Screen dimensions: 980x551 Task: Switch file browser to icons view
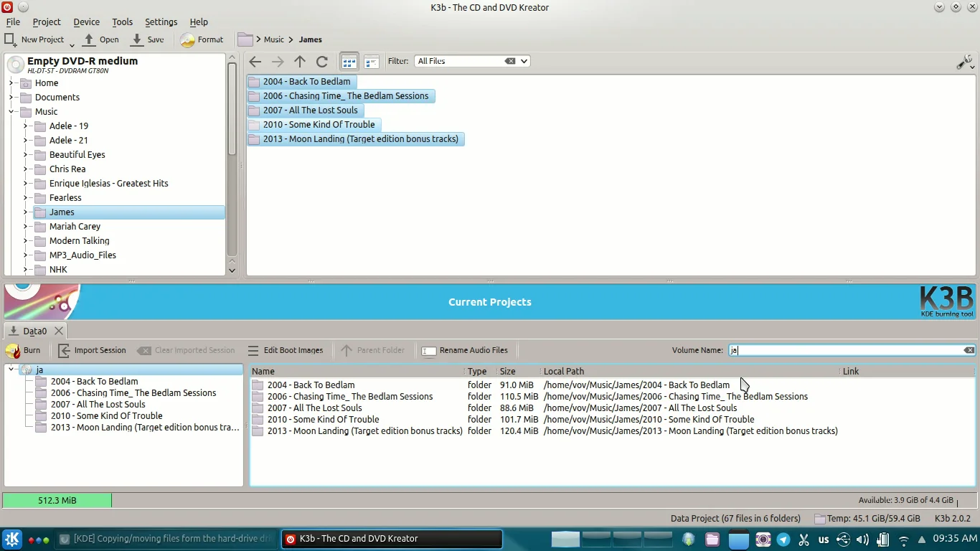349,62
